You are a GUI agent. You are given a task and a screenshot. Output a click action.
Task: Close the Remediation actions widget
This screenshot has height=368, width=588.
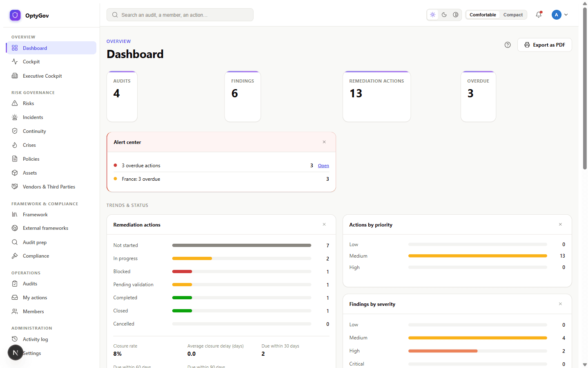pyautogui.click(x=324, y=224)
